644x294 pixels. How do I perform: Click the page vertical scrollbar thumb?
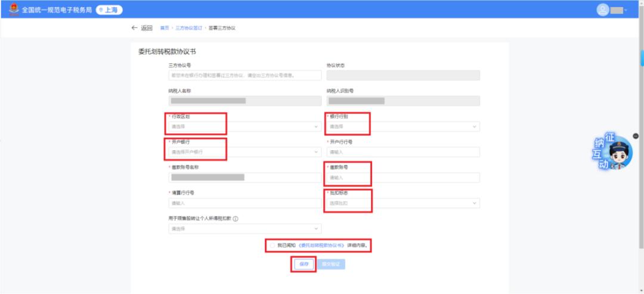click(x=641, y=57)
